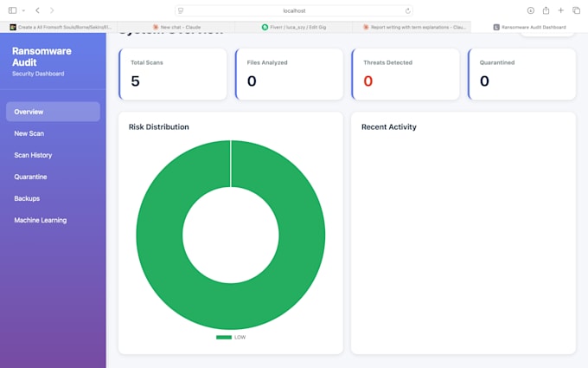588x368 pixels.
Task: Toggle the LOW legend color swatch
Action: pos(224,337)
